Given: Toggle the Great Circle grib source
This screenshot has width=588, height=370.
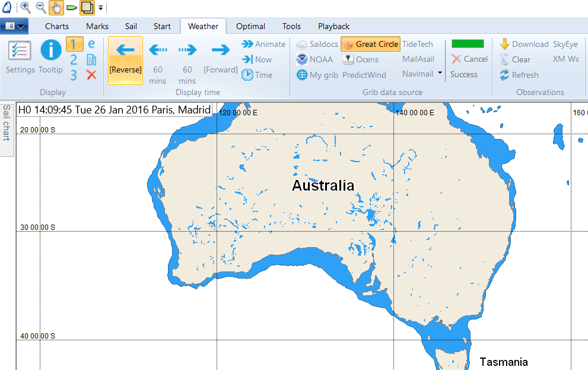Looking at the screenshot, I should pyautogui.click(x=370, y=44).
